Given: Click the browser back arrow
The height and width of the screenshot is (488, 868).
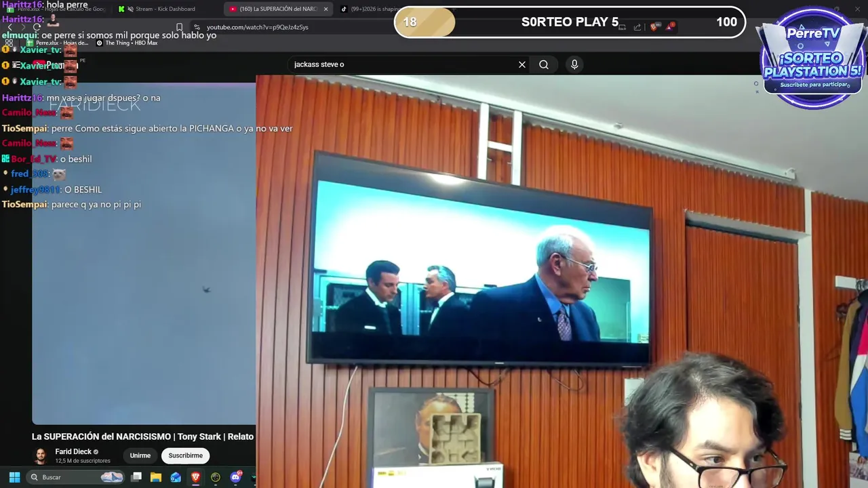Looking at the screenshot, I should coord(10,27).
